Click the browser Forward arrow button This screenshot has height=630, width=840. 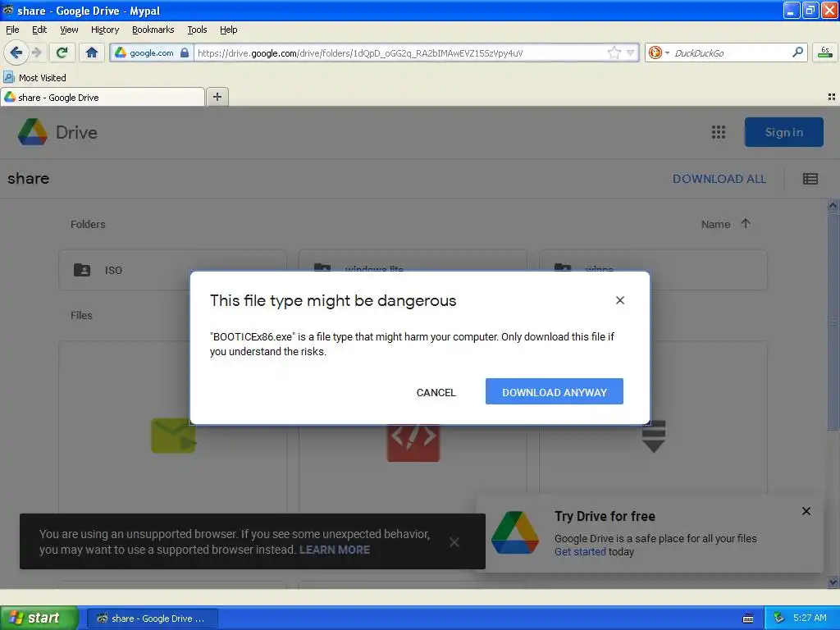point(36,52)
